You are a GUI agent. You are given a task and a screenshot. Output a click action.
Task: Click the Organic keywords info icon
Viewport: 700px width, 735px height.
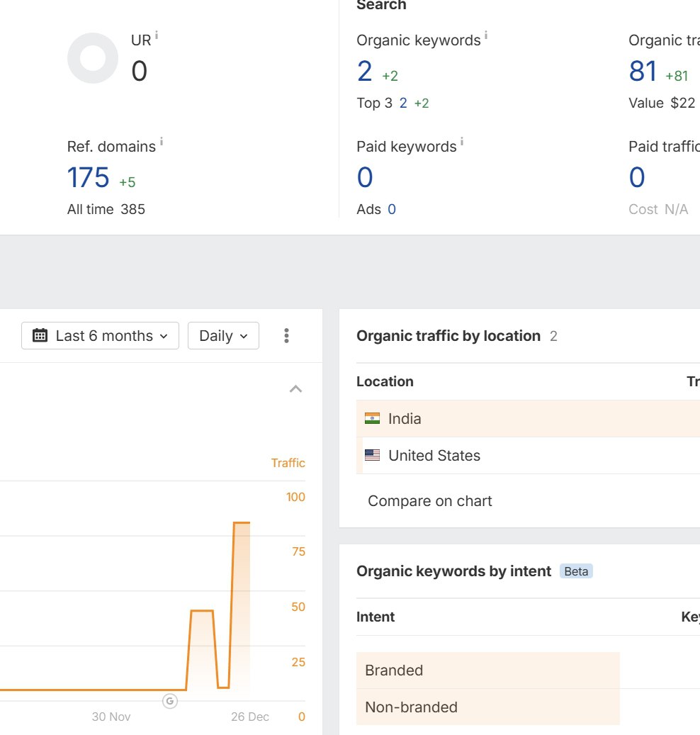tap(486, 35)
